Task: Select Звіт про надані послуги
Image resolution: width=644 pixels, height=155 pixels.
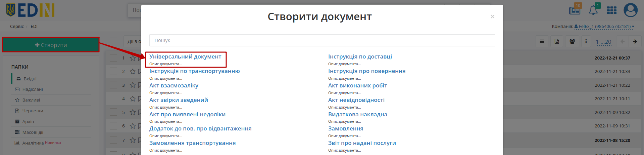Action: 362,143
